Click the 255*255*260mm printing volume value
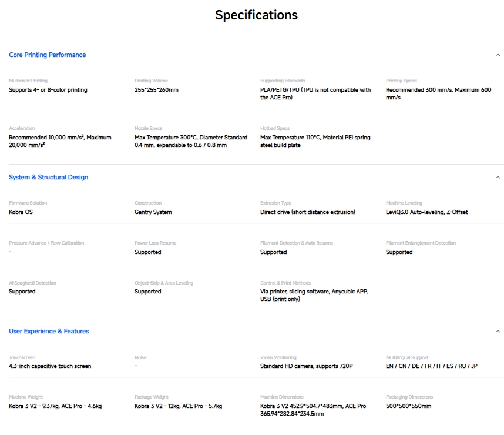 point(156,90)
